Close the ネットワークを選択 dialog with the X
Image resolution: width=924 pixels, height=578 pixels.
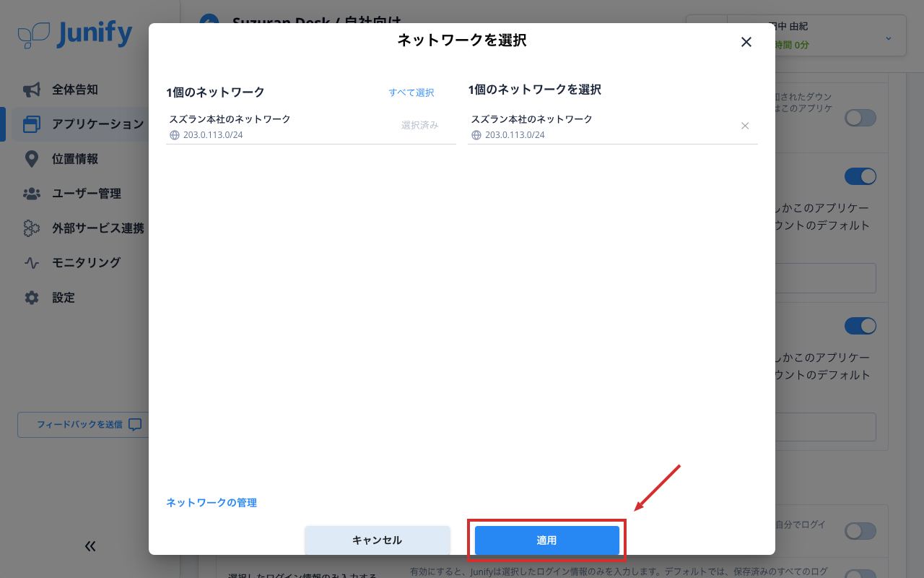(746, 42)
